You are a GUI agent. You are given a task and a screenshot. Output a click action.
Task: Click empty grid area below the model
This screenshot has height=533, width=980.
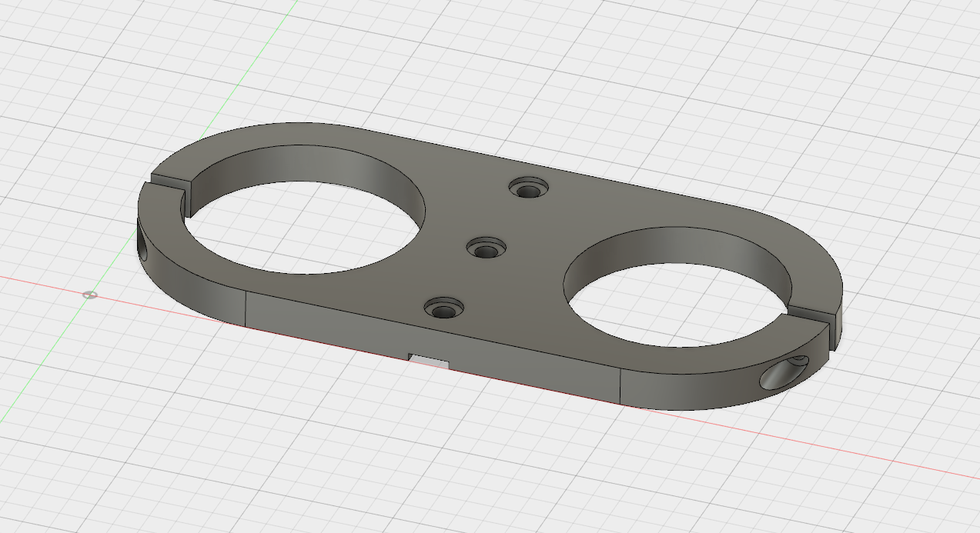(x=385, y=461)
